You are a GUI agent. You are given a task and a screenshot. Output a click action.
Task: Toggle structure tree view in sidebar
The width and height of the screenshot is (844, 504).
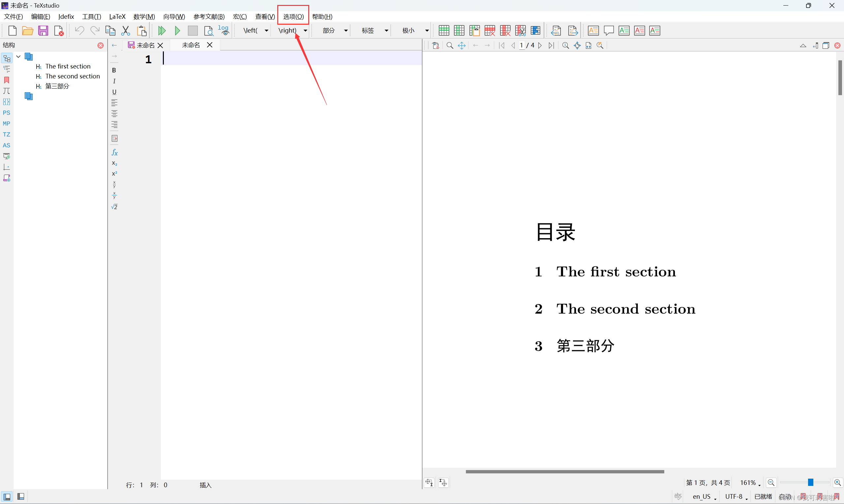tap(7, 58)
